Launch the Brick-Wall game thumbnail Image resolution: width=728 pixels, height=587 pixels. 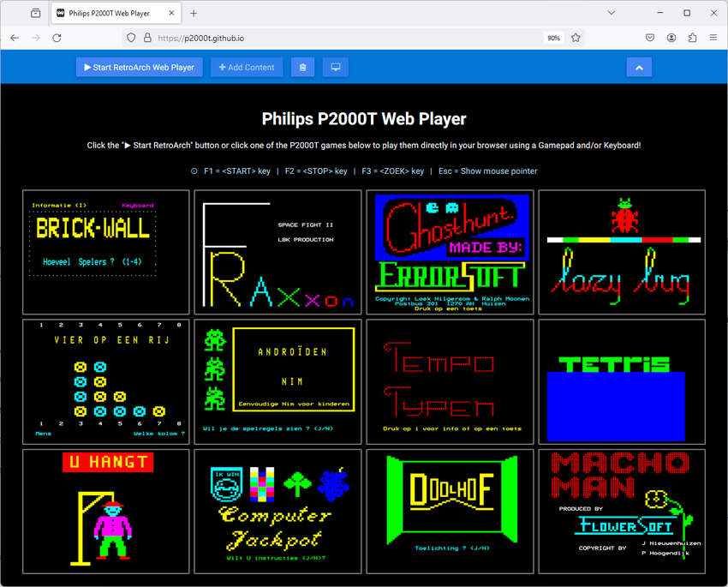(x=106, y=252)
